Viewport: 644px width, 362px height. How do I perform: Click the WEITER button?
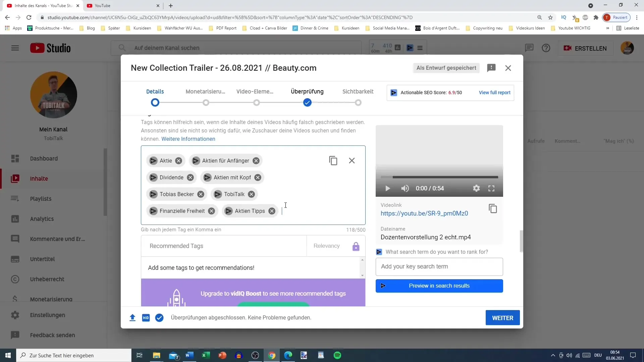503,318
